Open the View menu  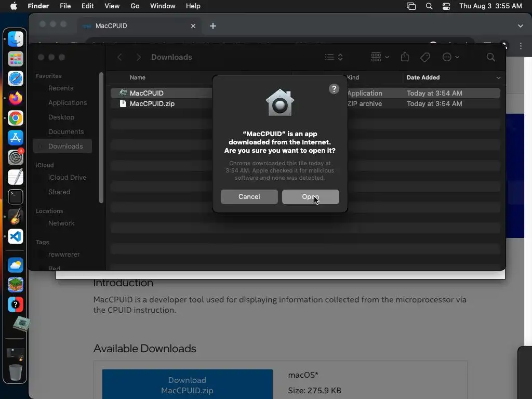click(112, 6)
